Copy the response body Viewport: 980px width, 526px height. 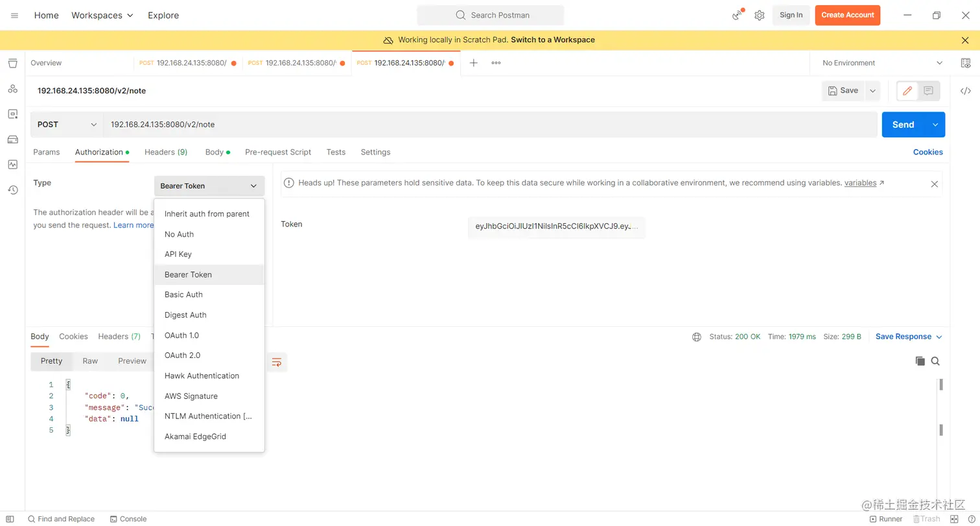point(920,361)
